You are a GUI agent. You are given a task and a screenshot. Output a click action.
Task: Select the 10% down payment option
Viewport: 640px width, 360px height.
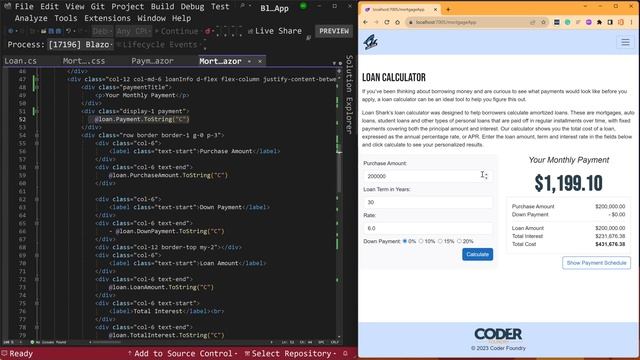(421, 241)
